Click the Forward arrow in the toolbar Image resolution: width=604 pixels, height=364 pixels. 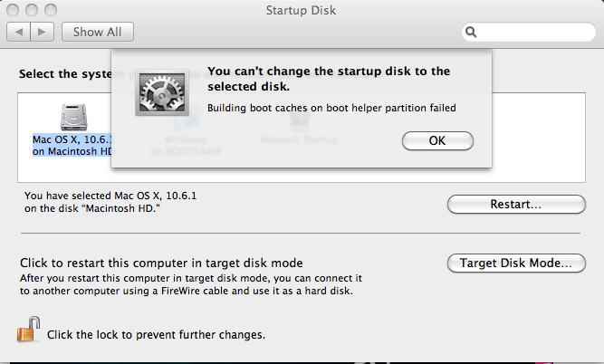pyautogui.click(x=42, y=32)
